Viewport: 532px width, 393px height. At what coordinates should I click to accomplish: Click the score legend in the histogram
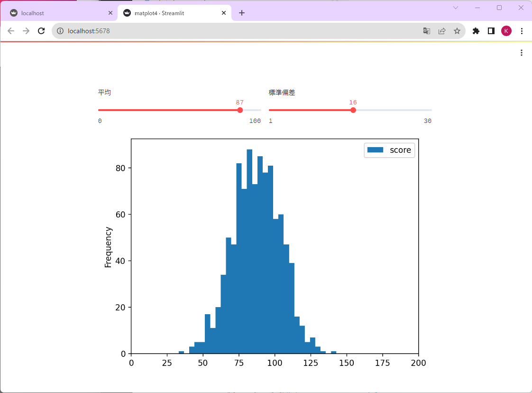point(389,150)
